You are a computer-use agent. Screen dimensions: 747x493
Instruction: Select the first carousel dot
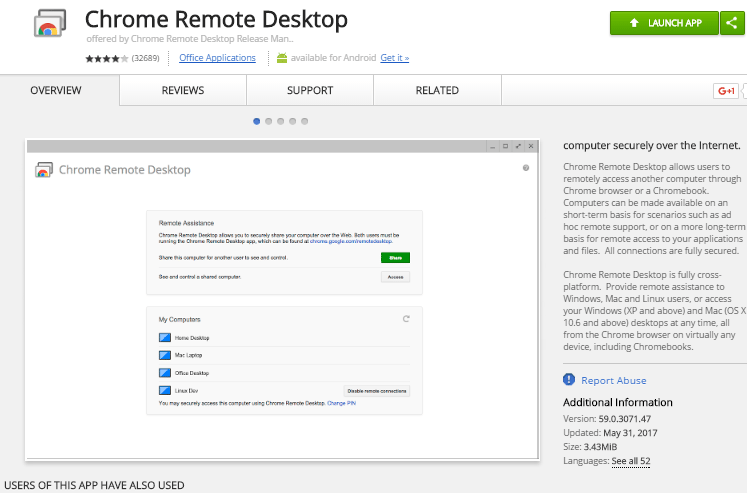point(257,121)
